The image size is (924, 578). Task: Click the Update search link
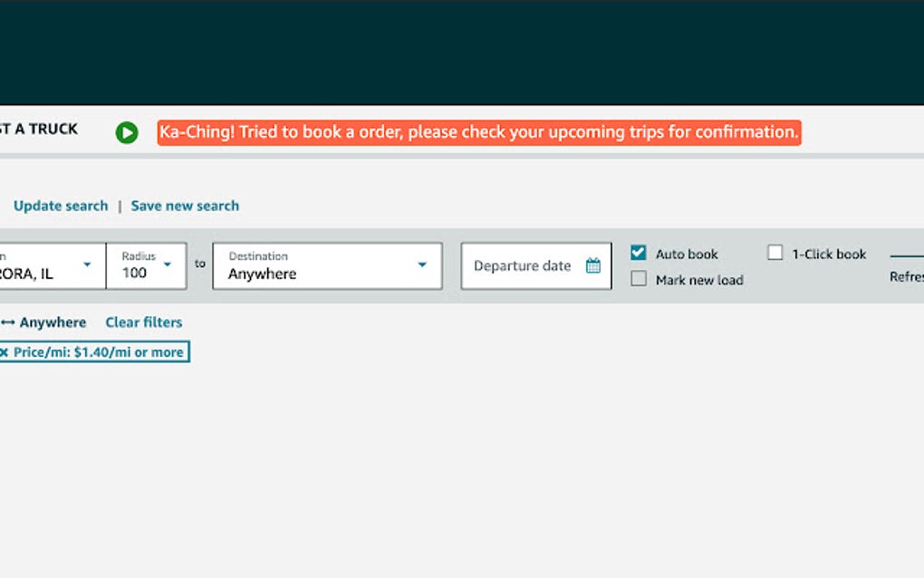(61, 206)
